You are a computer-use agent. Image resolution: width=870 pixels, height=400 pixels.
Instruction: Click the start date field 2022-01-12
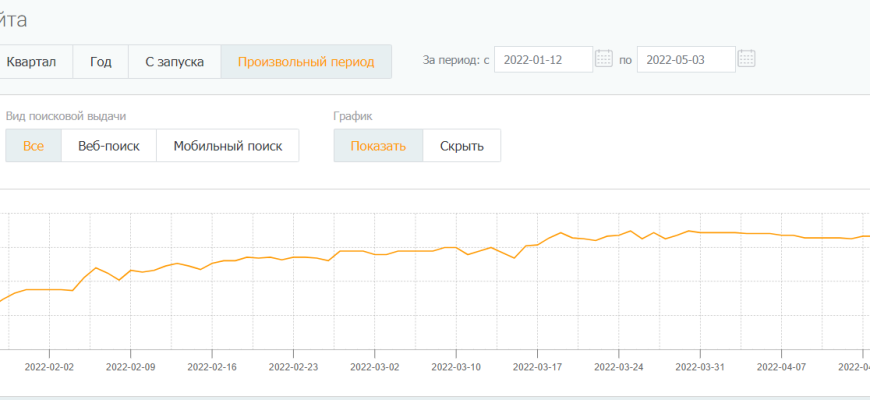pyautogui.click(x=543, y=60)
